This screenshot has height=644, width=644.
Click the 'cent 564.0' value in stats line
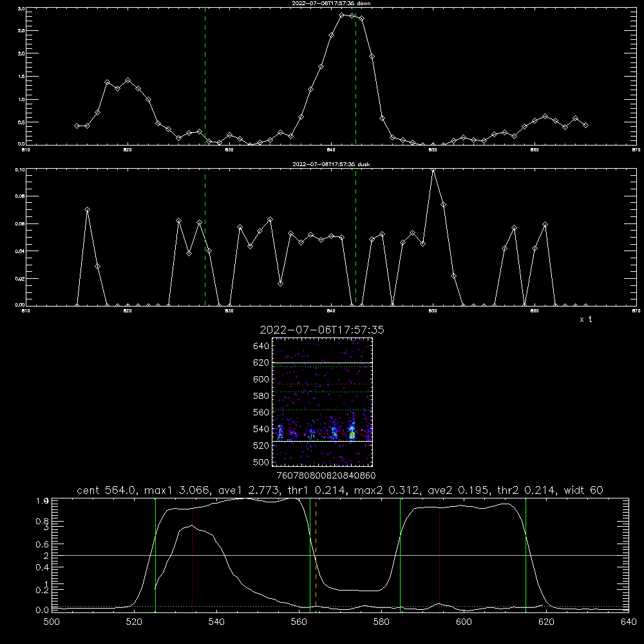(106, 490)
